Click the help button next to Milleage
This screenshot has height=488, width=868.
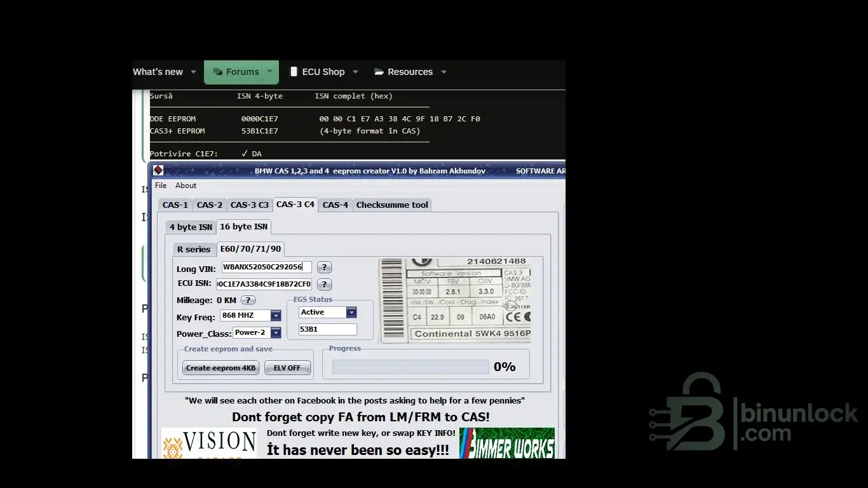[248, 300]
